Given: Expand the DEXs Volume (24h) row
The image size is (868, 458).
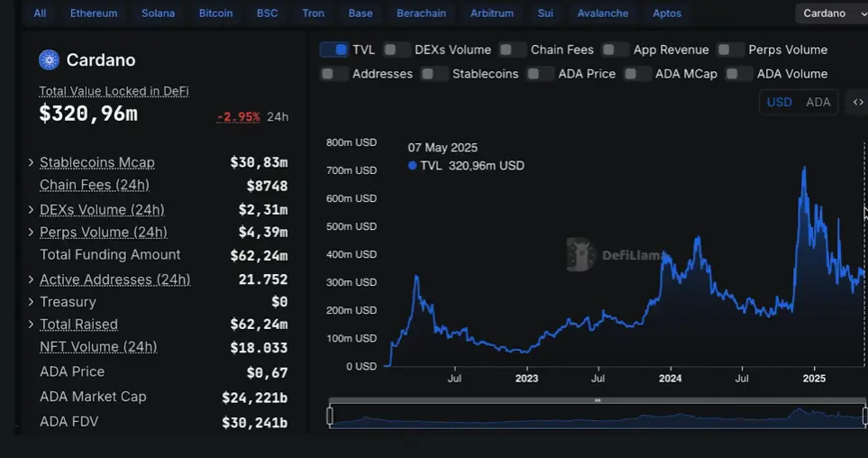Looking at the screenshot, I should coord(31,209).
